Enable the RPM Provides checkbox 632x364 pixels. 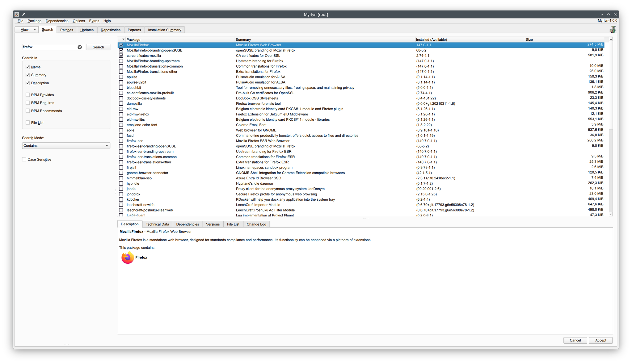[28, 95]
